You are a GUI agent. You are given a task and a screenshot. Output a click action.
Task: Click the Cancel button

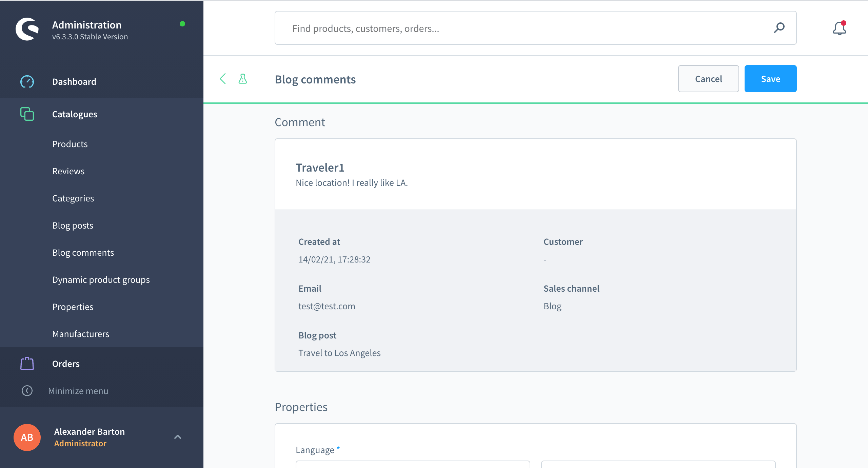point(708,79)
